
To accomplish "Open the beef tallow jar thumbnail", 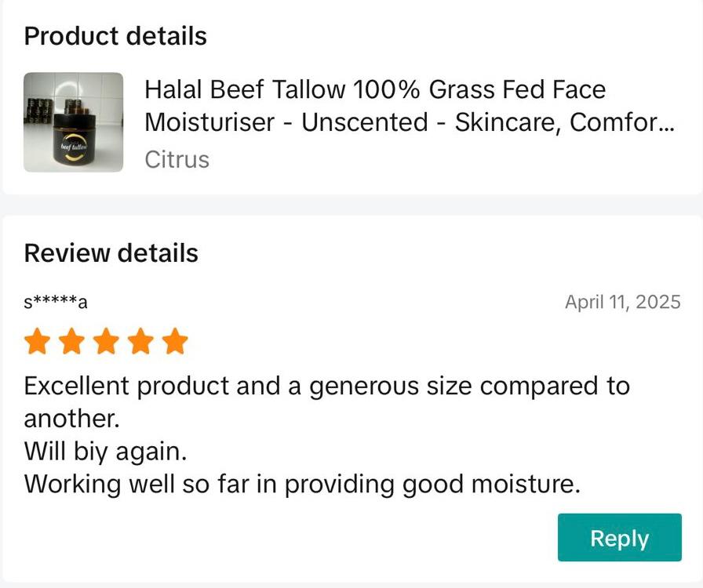I will pos(74,122).
